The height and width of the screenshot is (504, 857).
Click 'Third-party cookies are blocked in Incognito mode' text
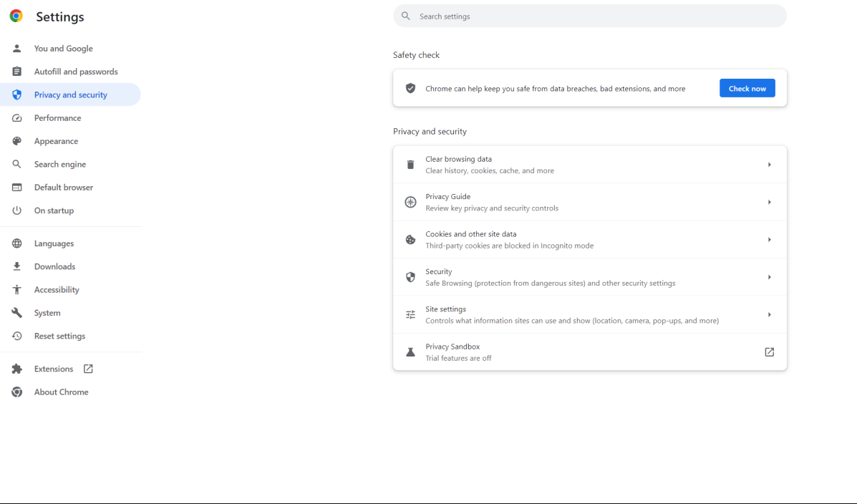[x=509, y=246]
